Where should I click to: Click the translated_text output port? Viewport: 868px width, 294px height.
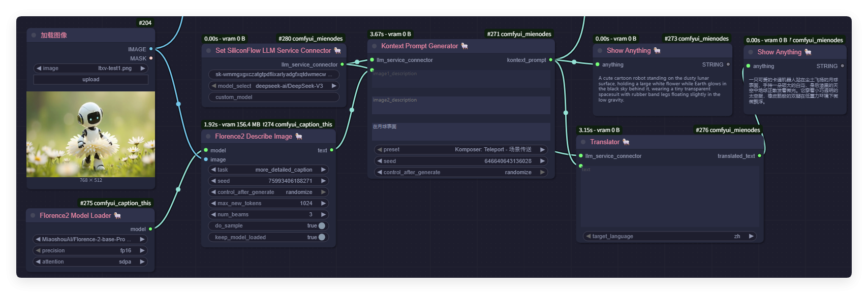760,156
